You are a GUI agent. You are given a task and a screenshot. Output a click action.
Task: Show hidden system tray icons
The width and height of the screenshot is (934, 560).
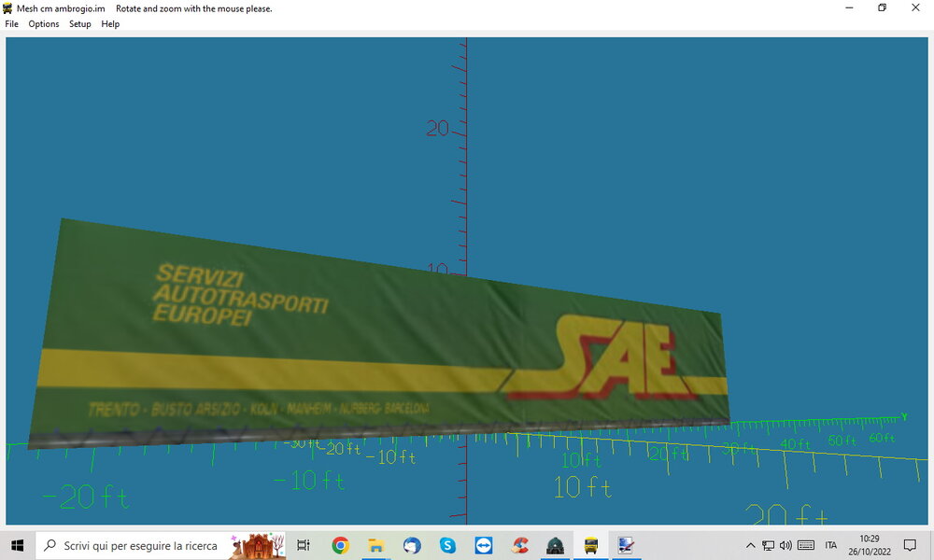(x=751, y=545)
